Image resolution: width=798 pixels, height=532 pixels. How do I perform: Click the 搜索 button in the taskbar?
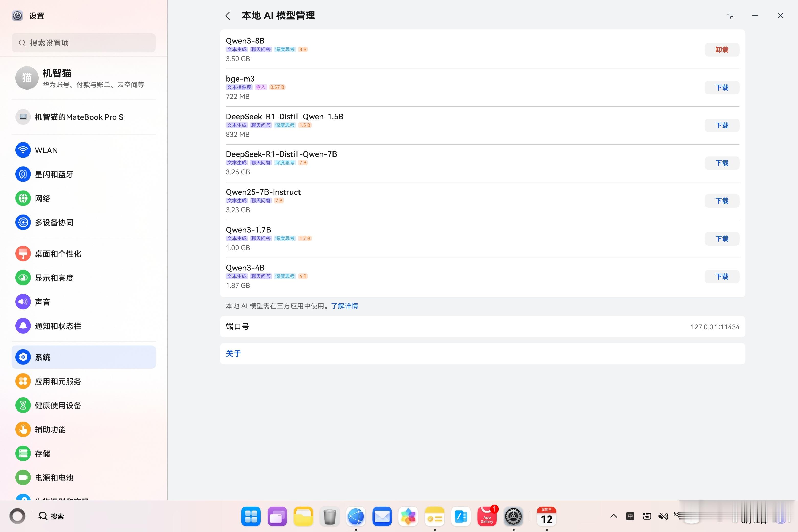[51, 516]
